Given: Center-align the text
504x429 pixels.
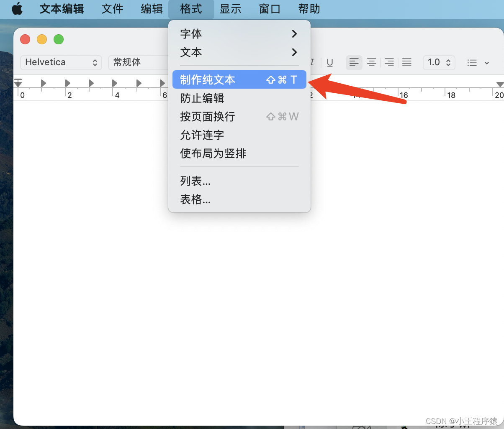Looking at the screenshot, I should pos(371,63).
